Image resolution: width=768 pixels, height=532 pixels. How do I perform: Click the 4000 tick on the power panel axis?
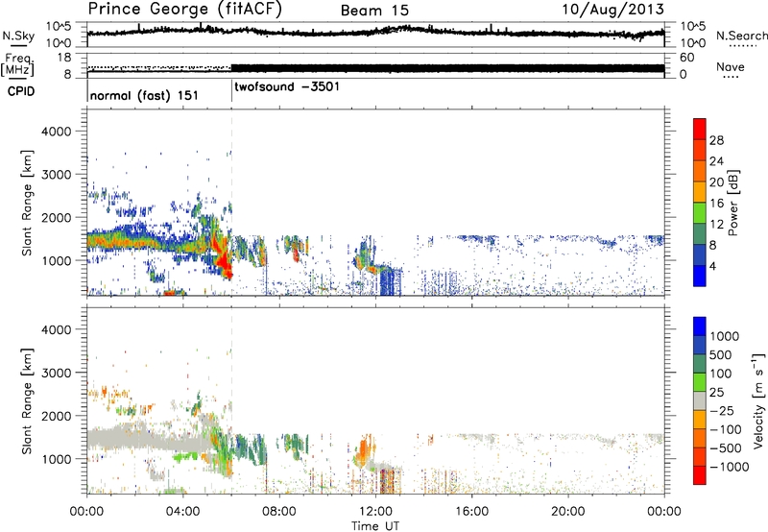(x=57, y=132)
